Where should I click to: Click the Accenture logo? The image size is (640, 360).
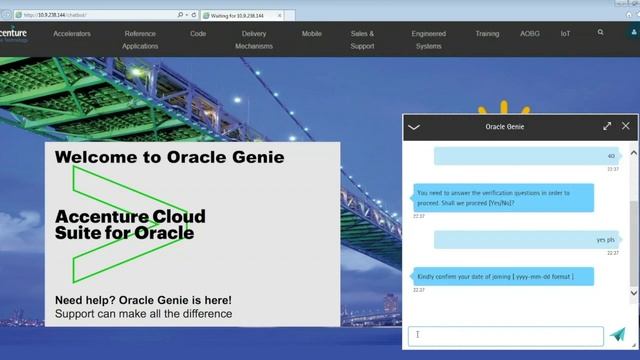13,35
